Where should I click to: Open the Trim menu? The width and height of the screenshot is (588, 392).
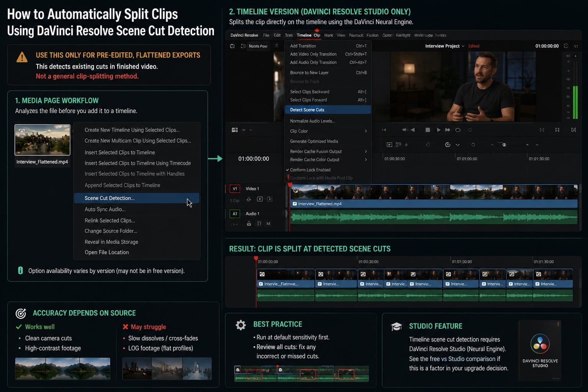289,35
